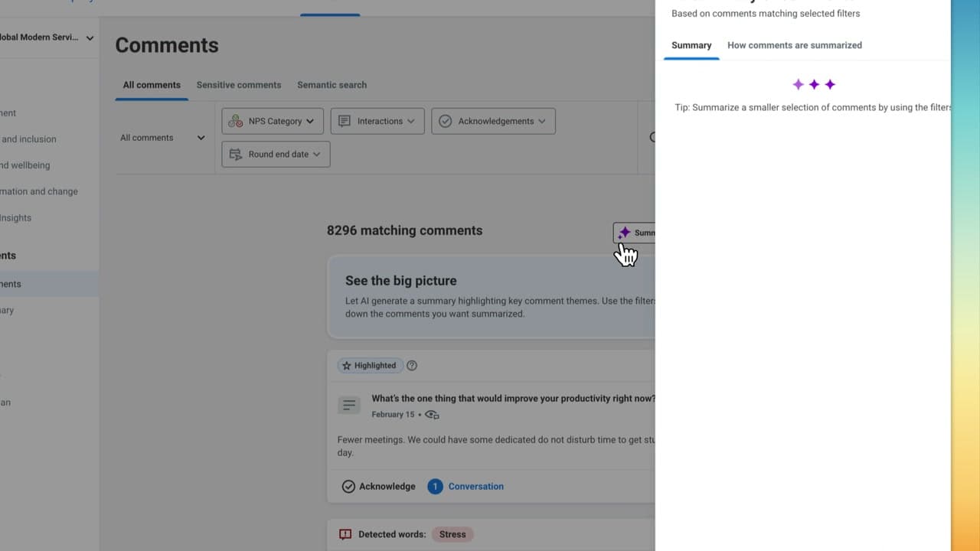Open the Insights sidebar item
This screenshot has width=980, height=551.
(x=16, y=218)
